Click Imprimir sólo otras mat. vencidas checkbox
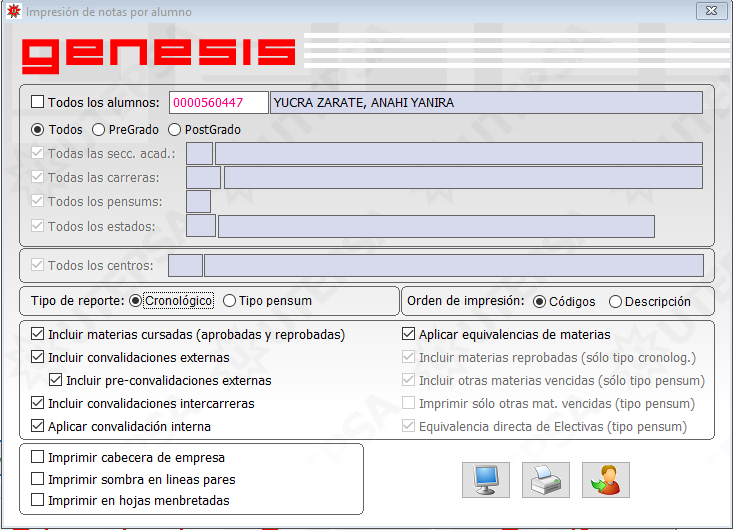 [x=408, y=402]
